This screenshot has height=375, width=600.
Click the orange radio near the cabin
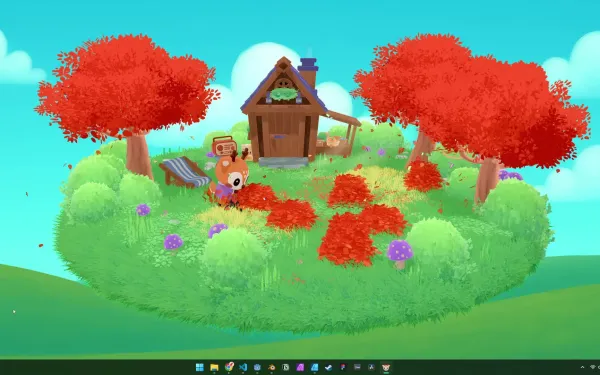(223, 146)
